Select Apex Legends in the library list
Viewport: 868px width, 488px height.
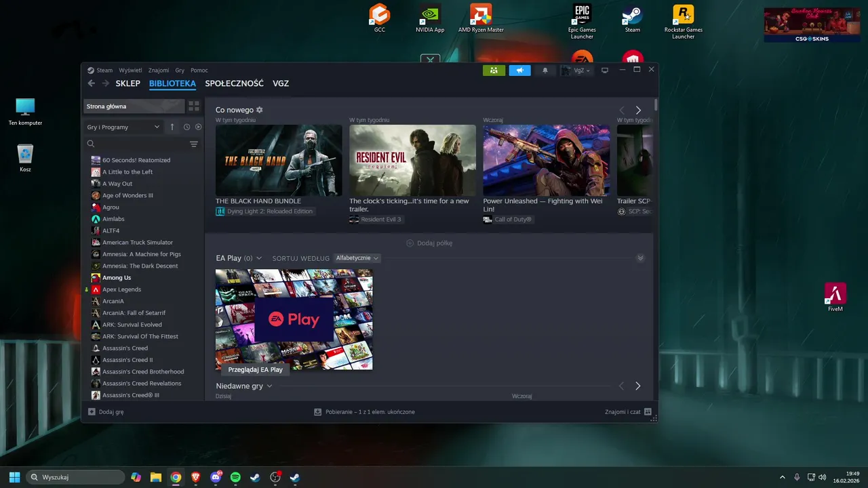pos(122,289)
